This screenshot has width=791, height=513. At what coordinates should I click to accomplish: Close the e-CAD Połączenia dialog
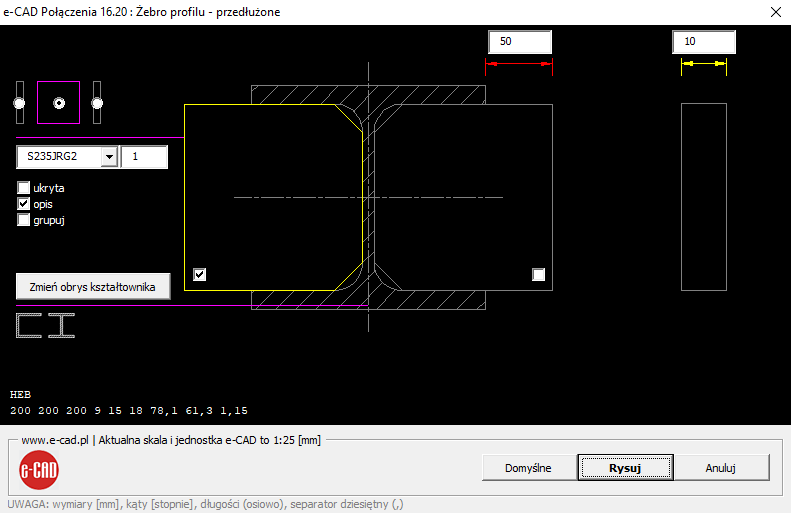[776, 12]
